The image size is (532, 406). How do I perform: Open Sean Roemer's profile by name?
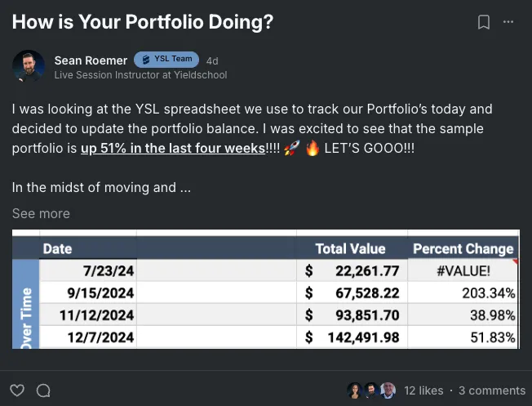point(90,60)
